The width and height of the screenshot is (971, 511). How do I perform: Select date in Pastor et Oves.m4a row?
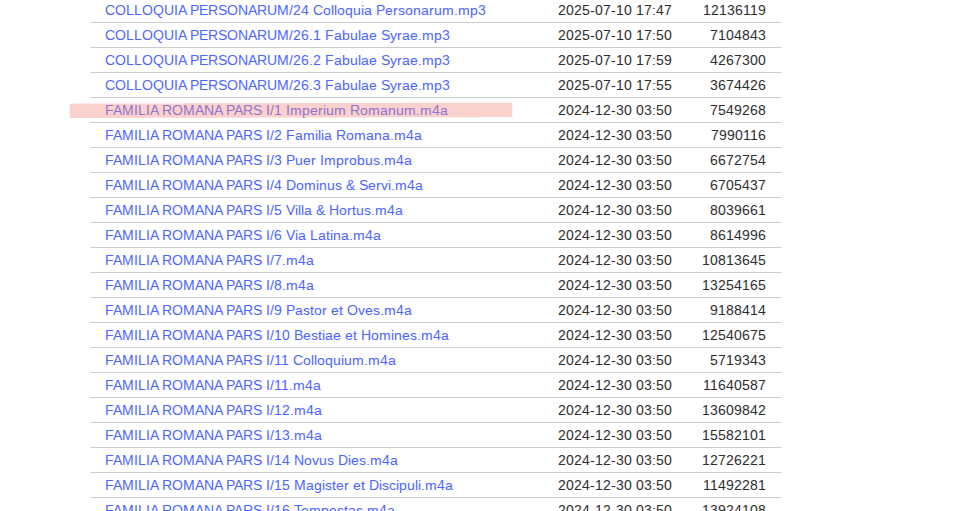pyautogui.click(x=615, y=310)
